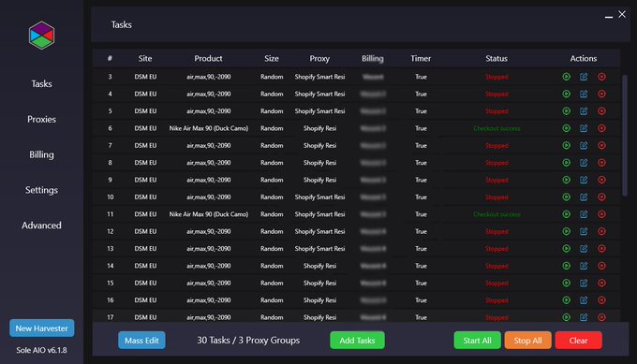This screenshot has width=637, height=364.
Task: Open the Billing sidebar section
Action: [41, 154]
